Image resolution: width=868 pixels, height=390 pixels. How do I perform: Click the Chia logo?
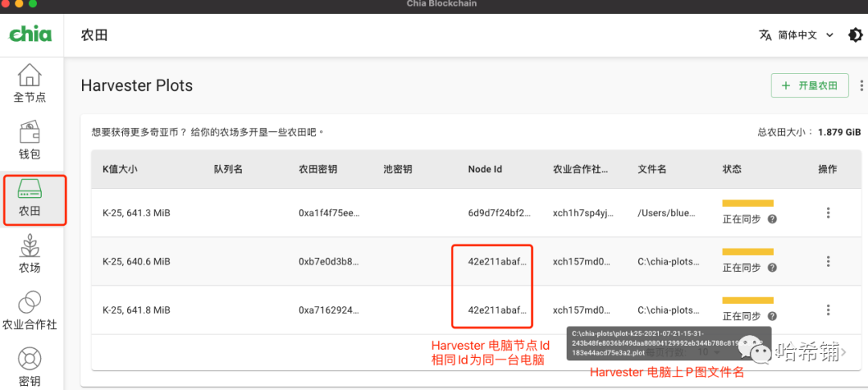pyautogui.click(x=31, y=35)
